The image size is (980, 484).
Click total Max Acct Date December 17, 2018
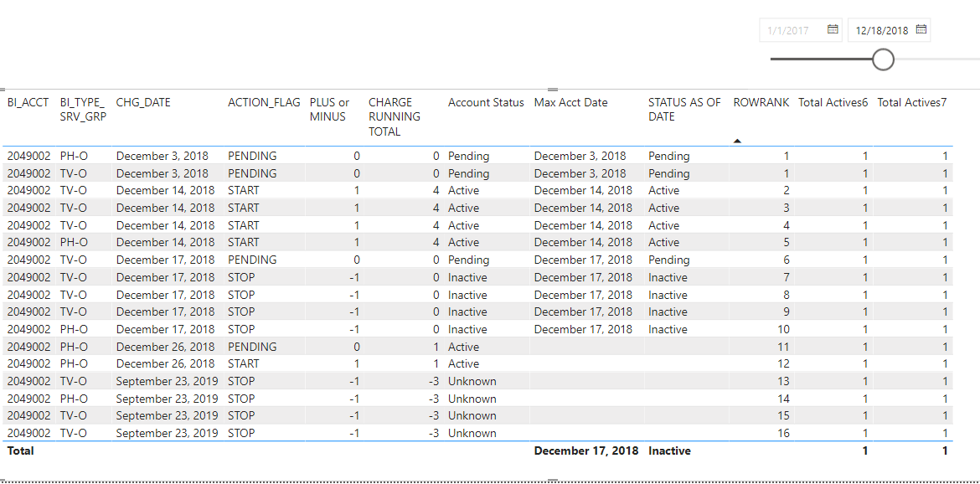point(586,451)
